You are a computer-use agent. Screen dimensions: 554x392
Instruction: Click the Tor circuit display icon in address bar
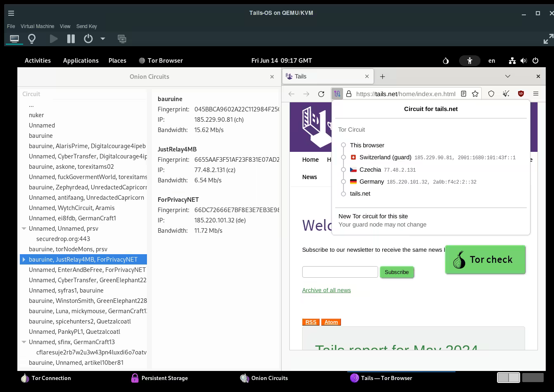pos(337,94)
